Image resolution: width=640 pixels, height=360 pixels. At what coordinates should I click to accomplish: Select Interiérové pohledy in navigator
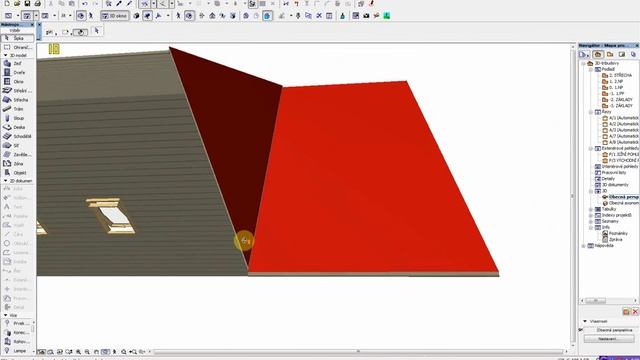coord(616,167)
